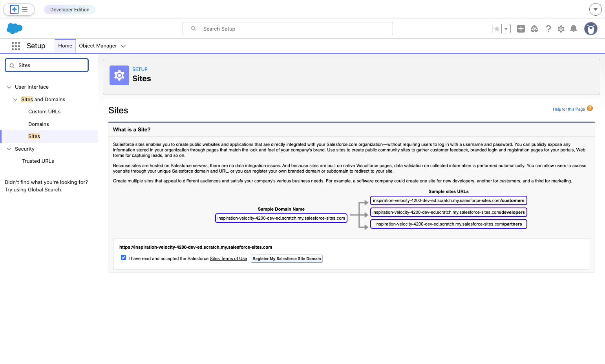Open the Sites Terms of Use link

click(x=228, y=259)
